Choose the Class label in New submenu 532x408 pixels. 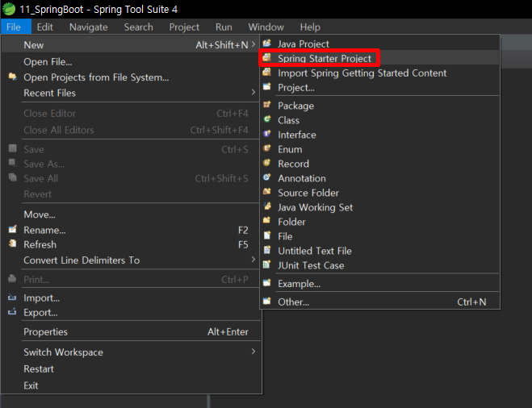289,120
